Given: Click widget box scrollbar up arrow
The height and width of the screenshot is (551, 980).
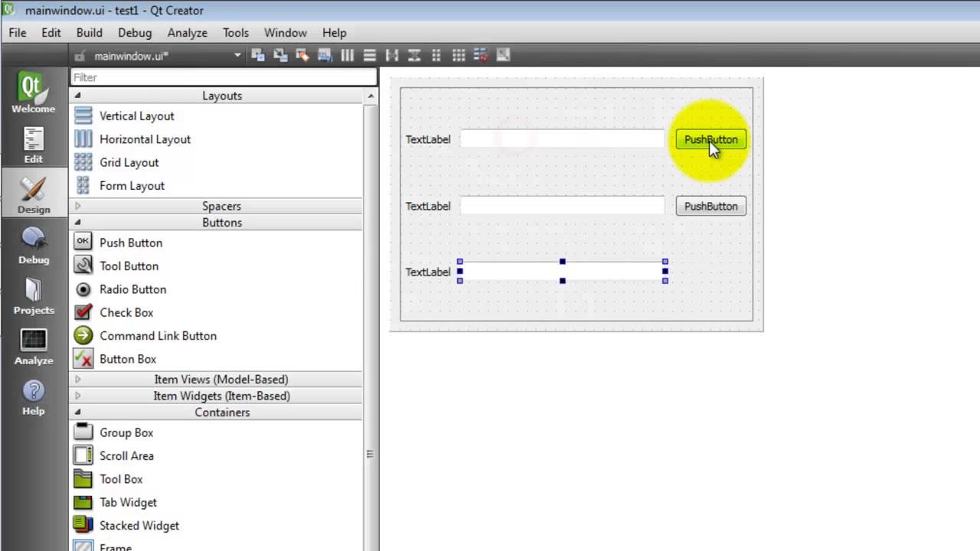Looking at the screenshot, I should click(x=371, y=96).
